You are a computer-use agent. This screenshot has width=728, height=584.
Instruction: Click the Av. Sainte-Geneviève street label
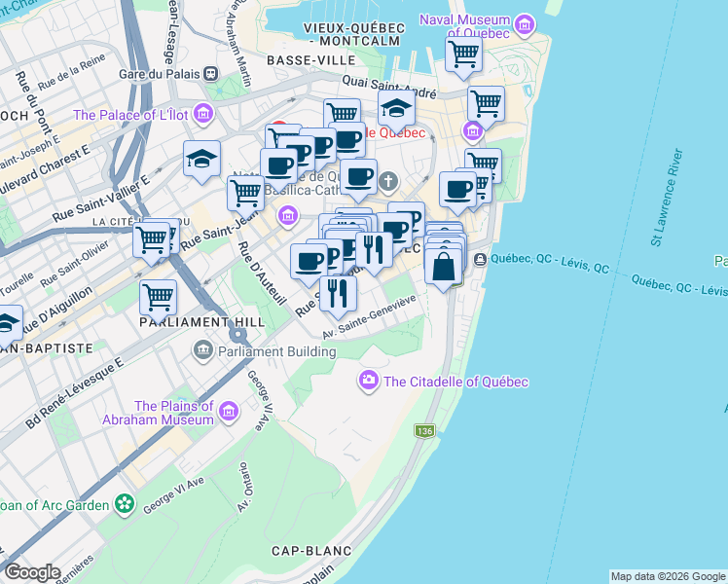369,316
